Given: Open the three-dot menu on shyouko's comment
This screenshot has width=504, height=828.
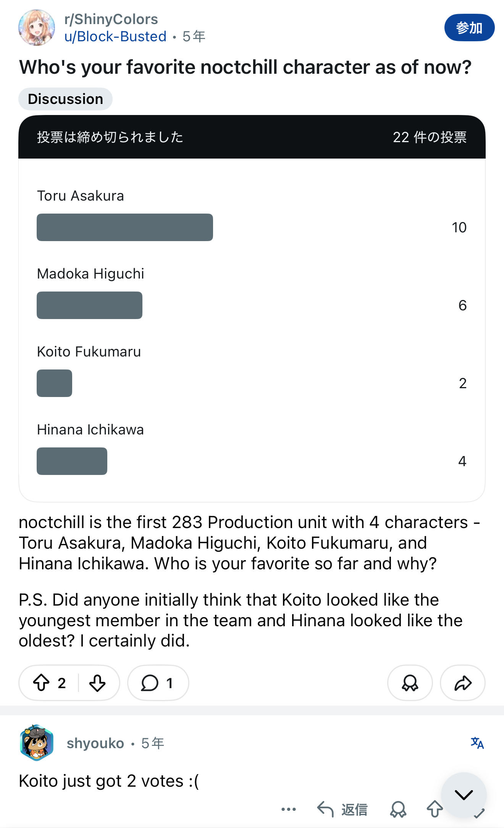Looking at the screenshot, I should 288,809.
